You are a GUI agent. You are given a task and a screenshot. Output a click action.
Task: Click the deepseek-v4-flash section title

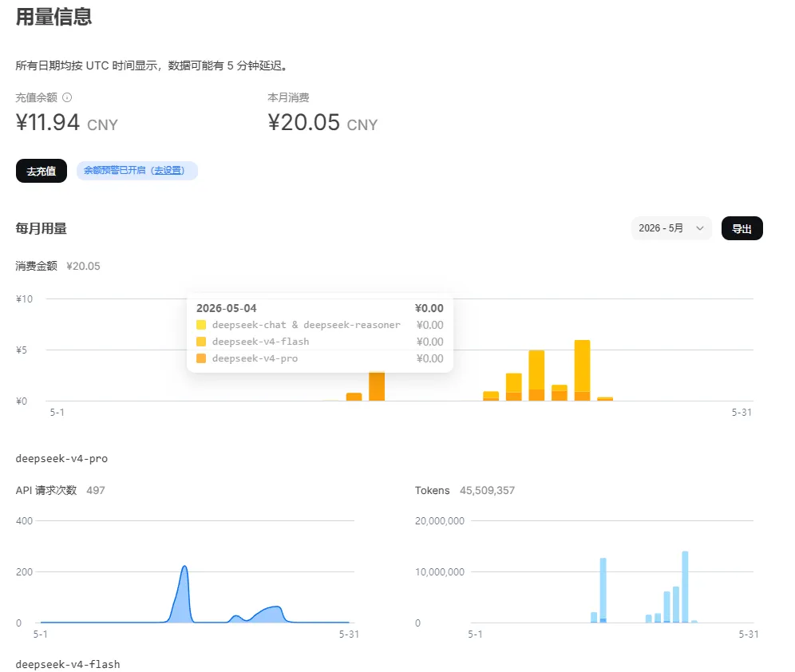pyautogui.click(x=68, y=664)
